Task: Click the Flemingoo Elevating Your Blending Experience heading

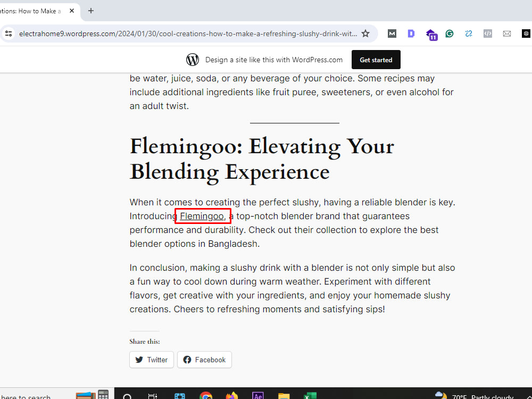Action: 262,159
